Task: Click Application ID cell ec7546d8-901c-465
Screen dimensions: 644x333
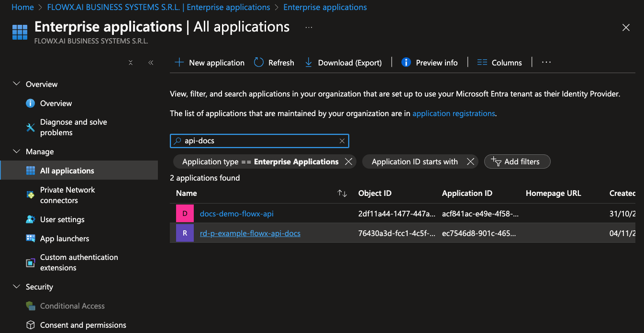Action: [x=479, y=233]
